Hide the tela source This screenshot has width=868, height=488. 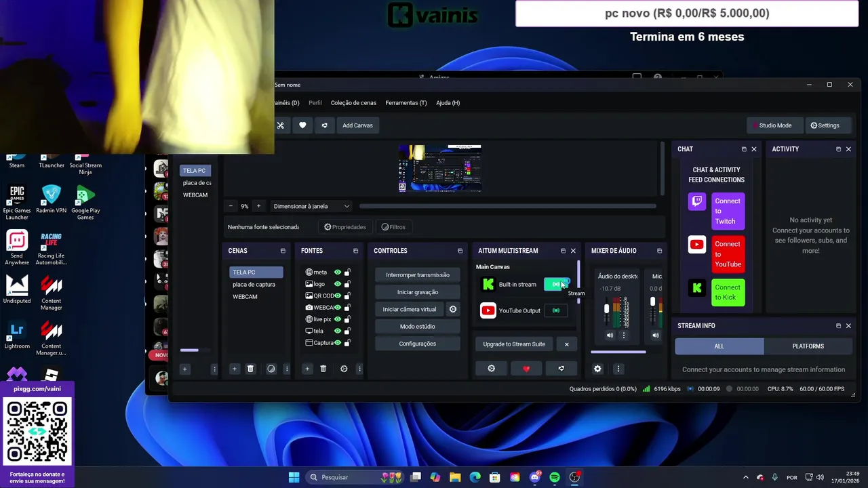coord(338,331)
